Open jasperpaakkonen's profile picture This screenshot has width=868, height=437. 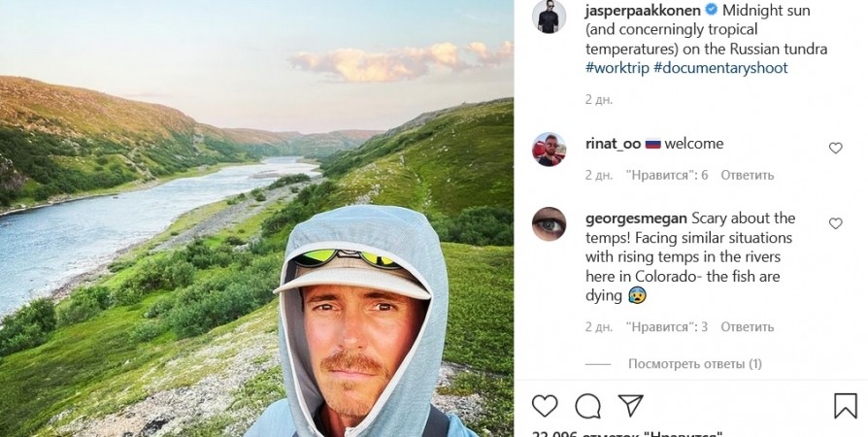[x=550, y=17]
